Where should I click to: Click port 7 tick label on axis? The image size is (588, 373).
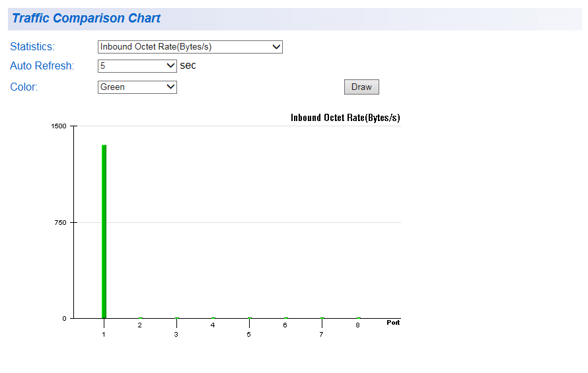(321, 335)
